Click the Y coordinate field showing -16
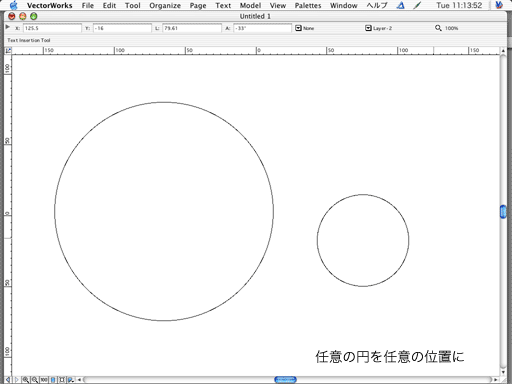This screenshot has height=384, width=512. [x=122, y=28]
